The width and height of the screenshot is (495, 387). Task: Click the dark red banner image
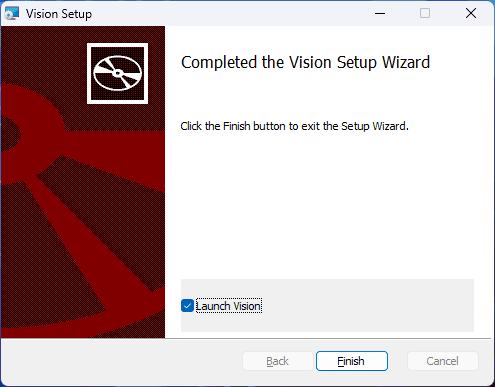[83, 182]
